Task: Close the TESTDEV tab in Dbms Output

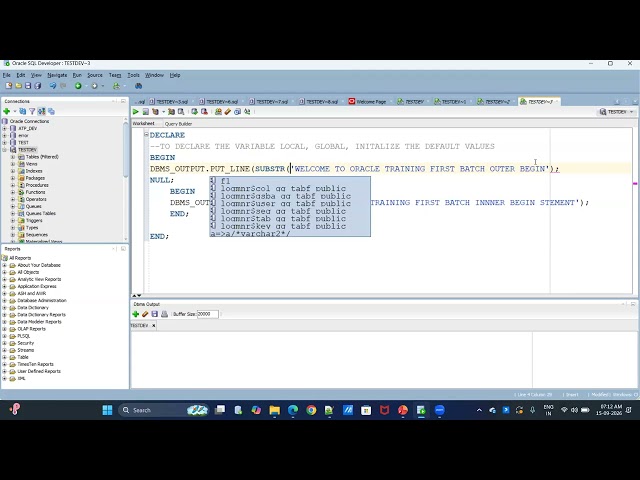Action: coord(153,325)
